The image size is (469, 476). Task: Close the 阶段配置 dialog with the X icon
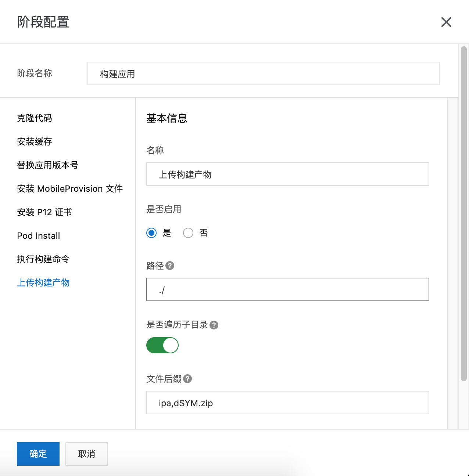pos(446,22)
